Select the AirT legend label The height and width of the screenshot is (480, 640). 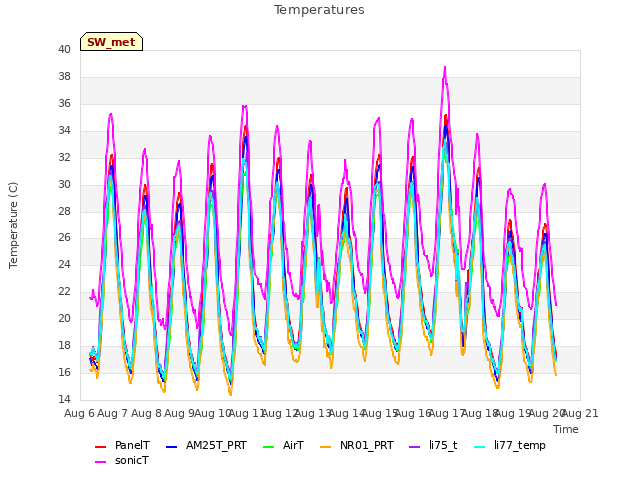tap(293, 445)
